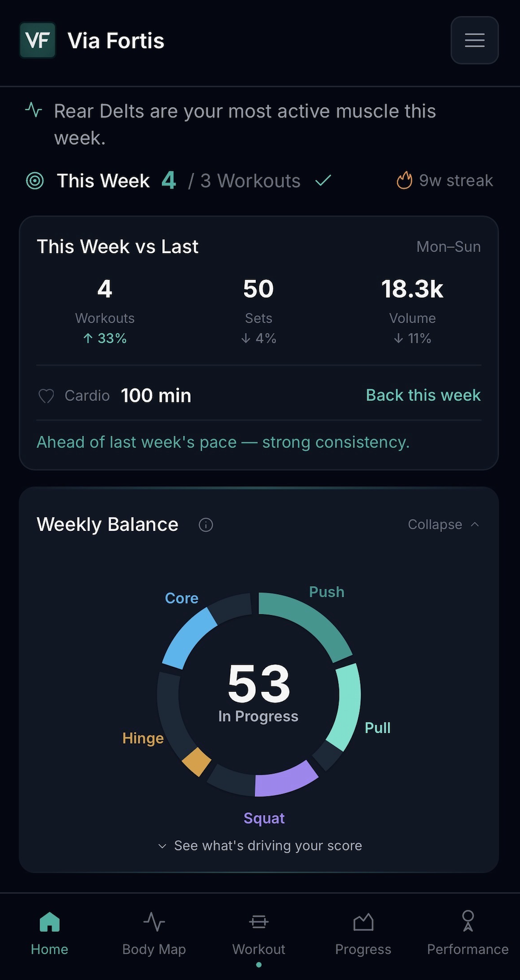Click the Back this week link
Image resolution: width=520 pixels, height=980 pixels.
423,395
